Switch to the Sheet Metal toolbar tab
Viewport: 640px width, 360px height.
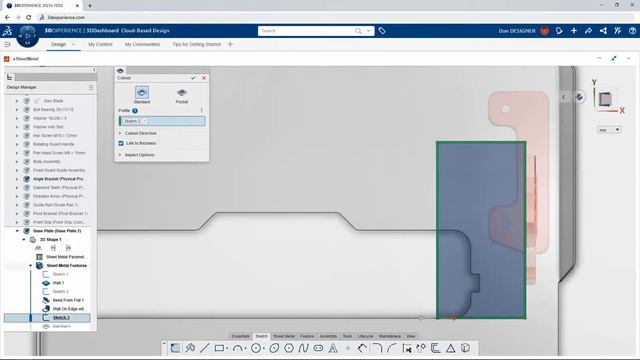coord(284,336)
